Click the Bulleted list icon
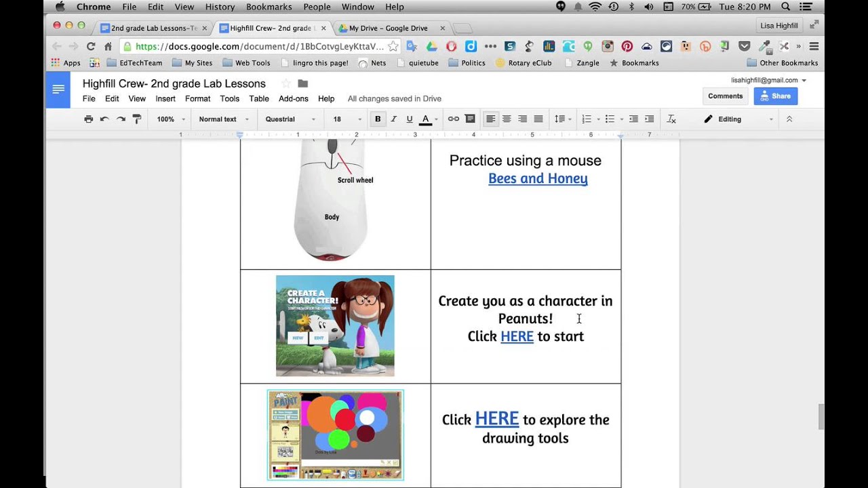Image resolution: width=868 pixels, height=488 pixels. point(610,119)
